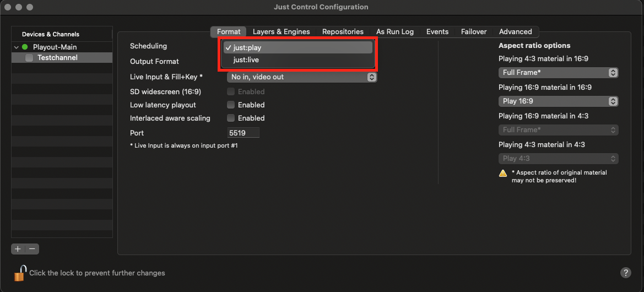Open the Play 4:3 dropdown

(558, 159)
